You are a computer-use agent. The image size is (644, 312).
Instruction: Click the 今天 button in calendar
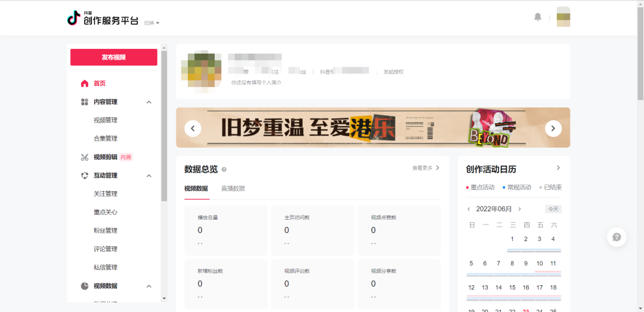pos(553,209)
